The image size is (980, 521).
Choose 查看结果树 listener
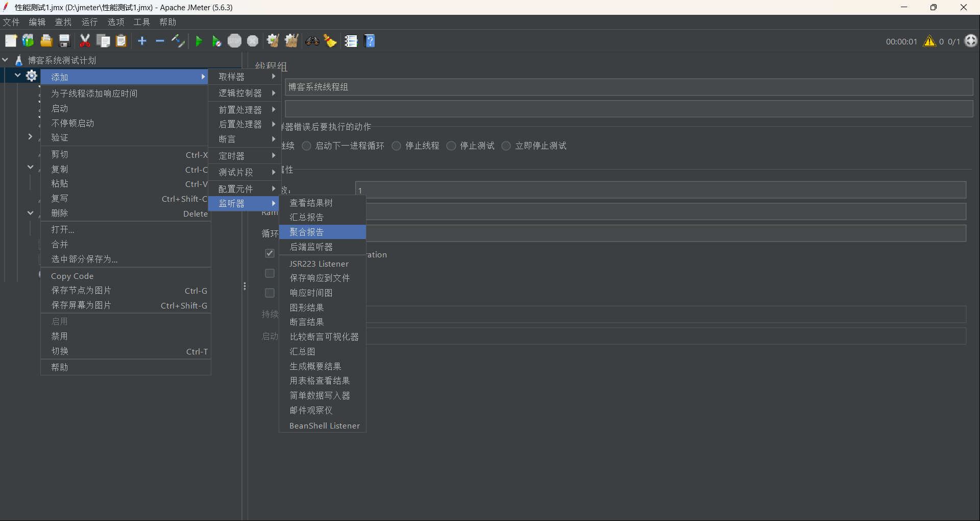(x=323, y=203)
